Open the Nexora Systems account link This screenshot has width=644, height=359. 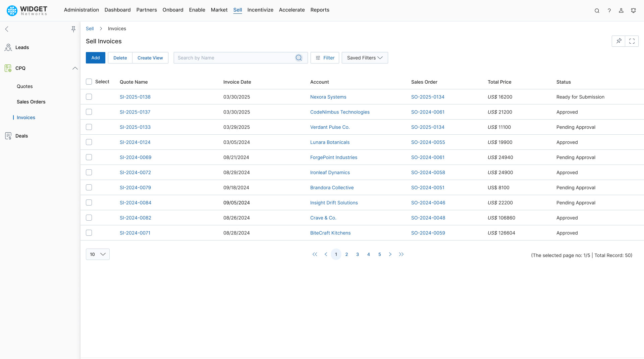[328, 97]
